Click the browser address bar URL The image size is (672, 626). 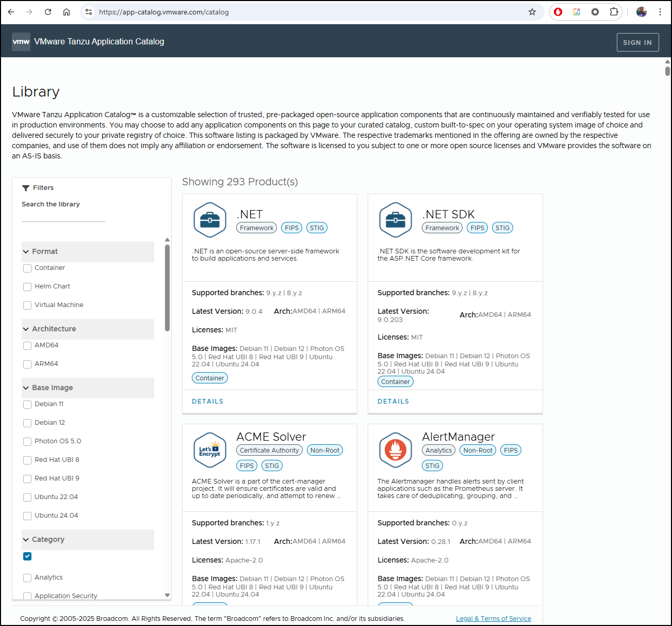164,12
